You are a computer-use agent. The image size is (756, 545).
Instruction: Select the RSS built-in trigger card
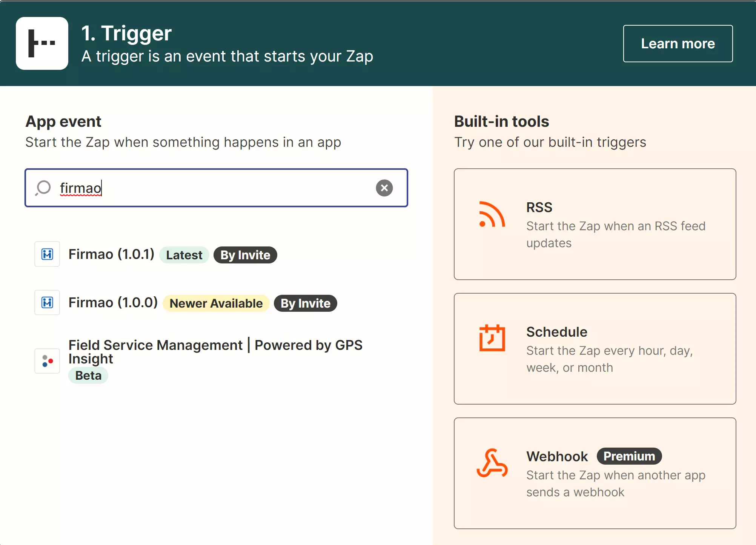click(595, 225)
